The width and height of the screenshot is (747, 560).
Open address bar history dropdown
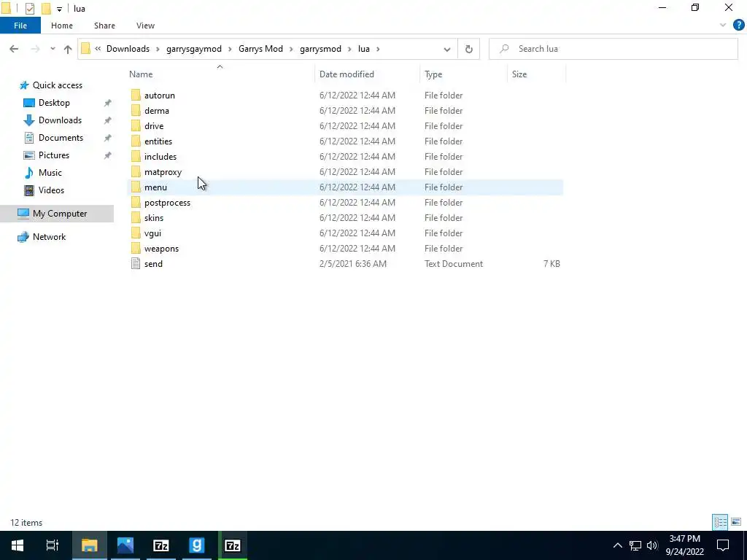coord(447,49)
